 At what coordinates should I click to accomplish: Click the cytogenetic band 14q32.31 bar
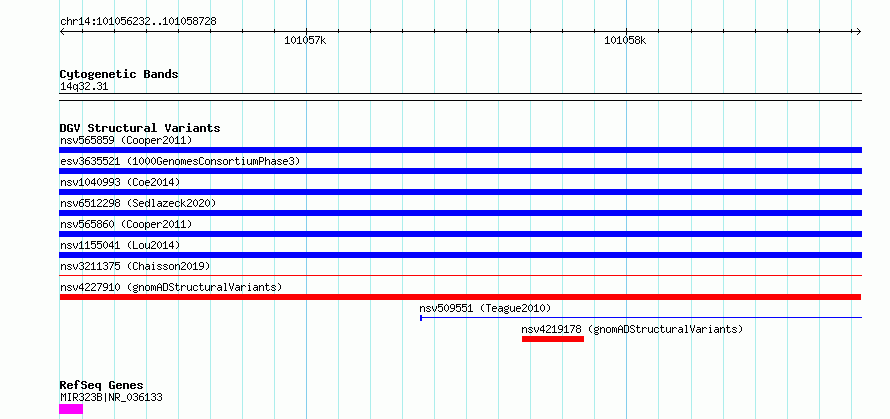460,97
